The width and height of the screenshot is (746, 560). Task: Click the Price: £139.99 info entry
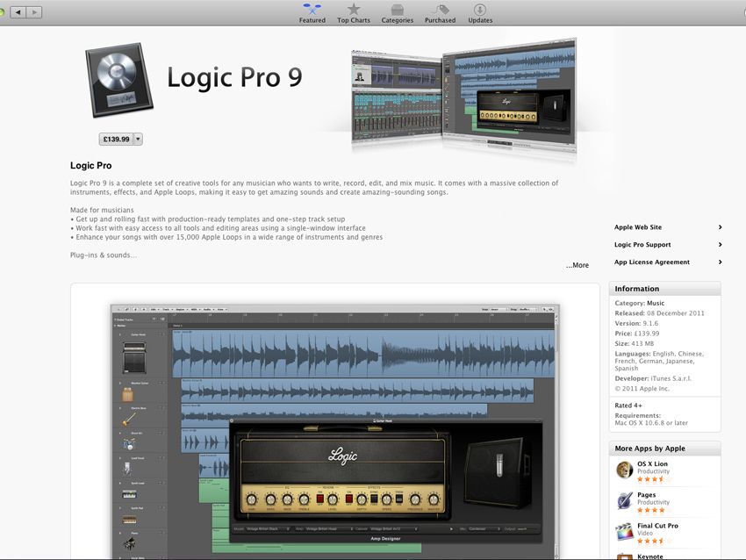[x=636, y=334]
